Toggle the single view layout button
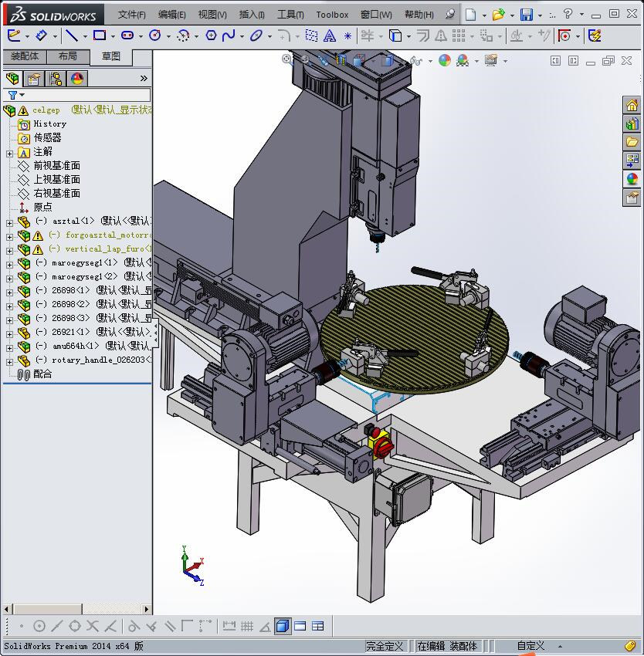 pos(283,627)
